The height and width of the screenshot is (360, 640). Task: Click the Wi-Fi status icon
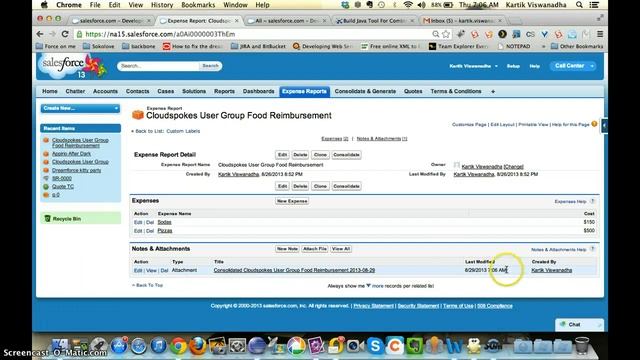click(x=407, y=5)
